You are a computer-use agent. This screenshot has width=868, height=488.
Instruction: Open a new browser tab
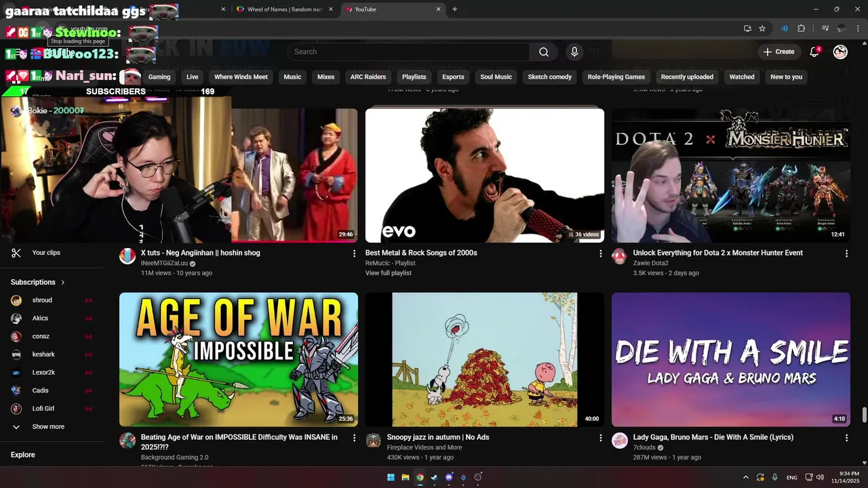click(454, 9)
